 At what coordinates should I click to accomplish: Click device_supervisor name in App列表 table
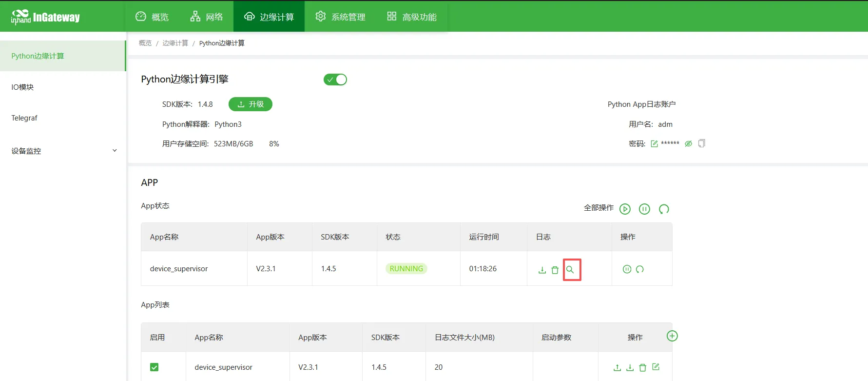pos(224,367)
